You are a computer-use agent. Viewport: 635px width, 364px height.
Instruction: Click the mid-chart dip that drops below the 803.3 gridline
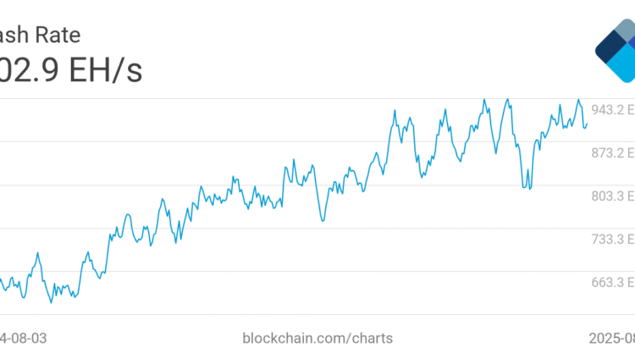coord(323,220)
